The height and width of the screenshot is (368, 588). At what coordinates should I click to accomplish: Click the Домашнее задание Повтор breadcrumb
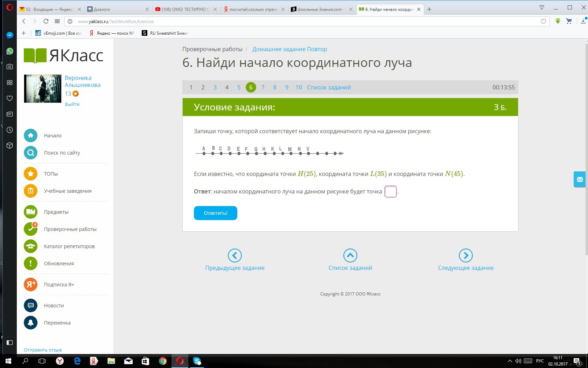(289, 49)
